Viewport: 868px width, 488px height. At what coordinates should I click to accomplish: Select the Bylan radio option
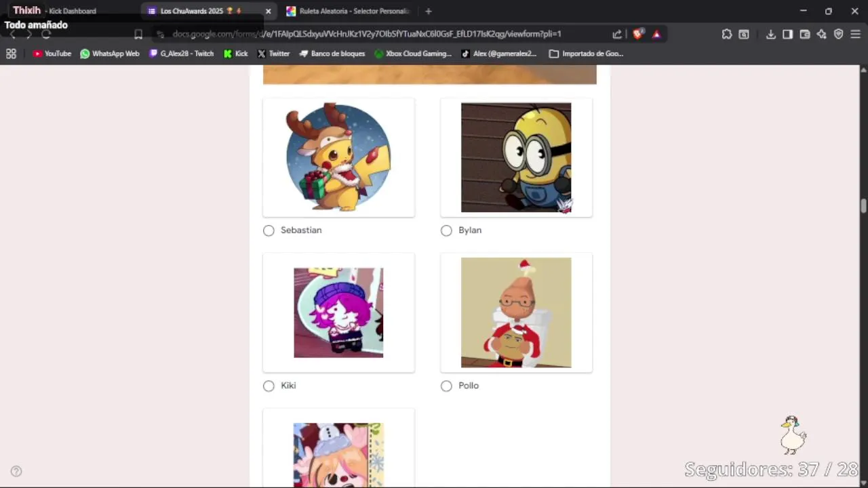click(x=446, y=230)
